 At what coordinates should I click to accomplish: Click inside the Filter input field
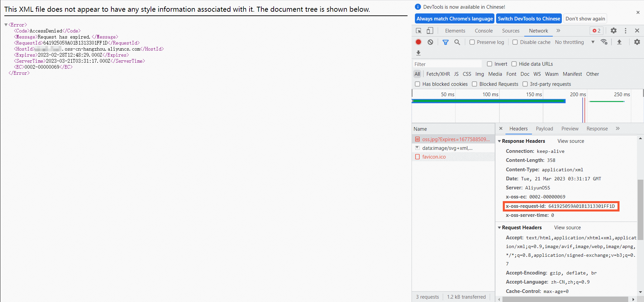[446, 64]
